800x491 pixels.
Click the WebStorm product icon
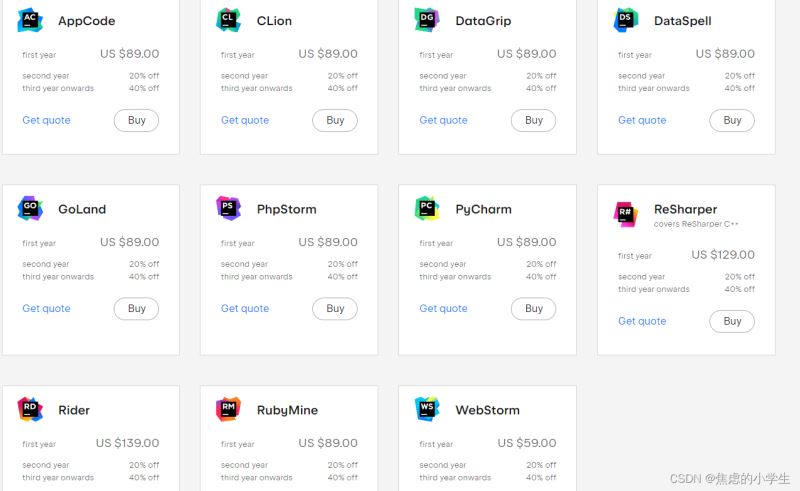tap(427, 409)
